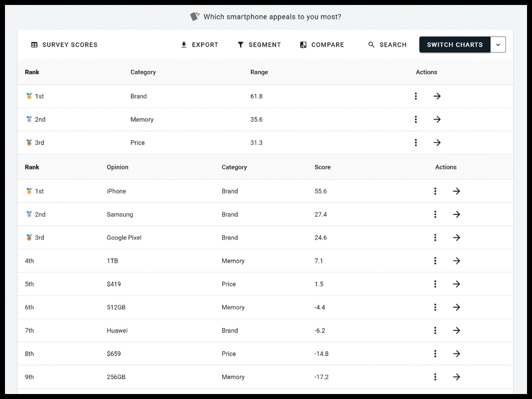This screenshot has height=399, width=532.
Task: Click arrow to view Samsung details
Action: [x=456, y=214]
